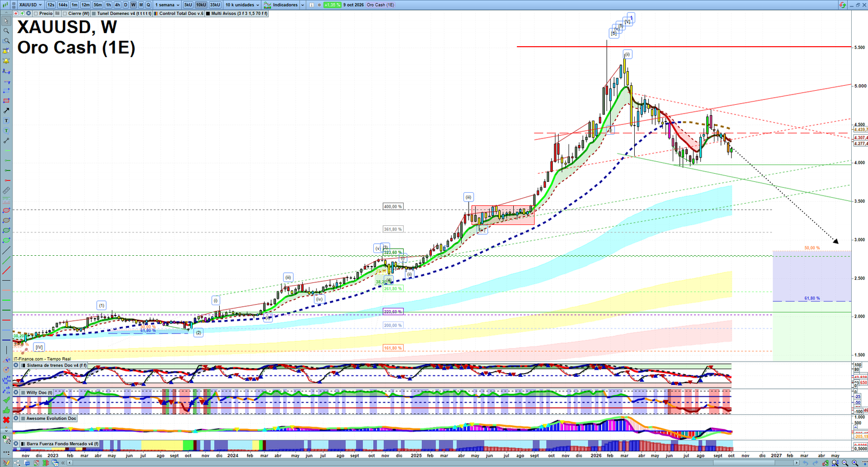The image size is (868, 467).
Task: Open the XAUUSD symbol dropdown
Action: click(30, 5)
